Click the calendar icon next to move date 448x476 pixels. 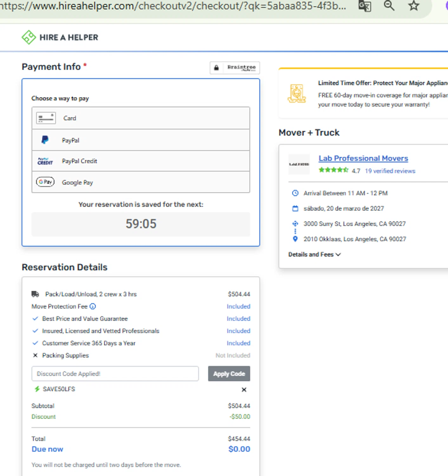(295, 208)
